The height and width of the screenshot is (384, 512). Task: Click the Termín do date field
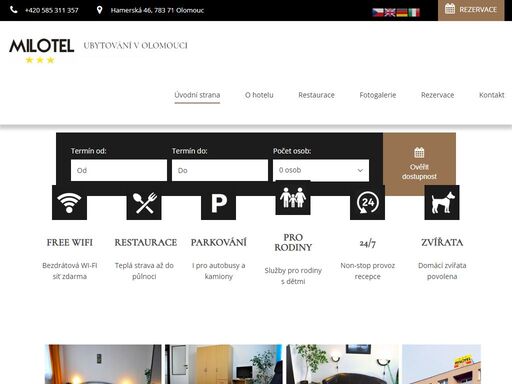pos(220,170)
